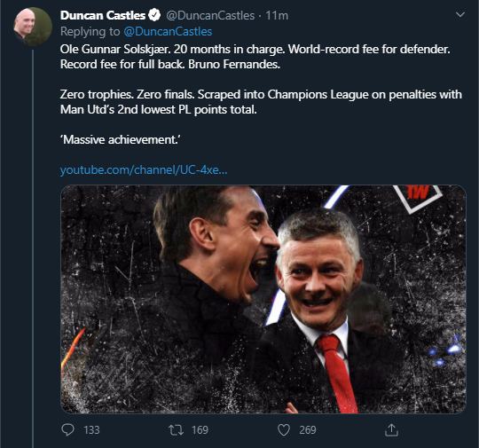Click the @DuncanCastles mention after Replying to
This screenshot has width=479, height=448.
(x=168, y=31)
